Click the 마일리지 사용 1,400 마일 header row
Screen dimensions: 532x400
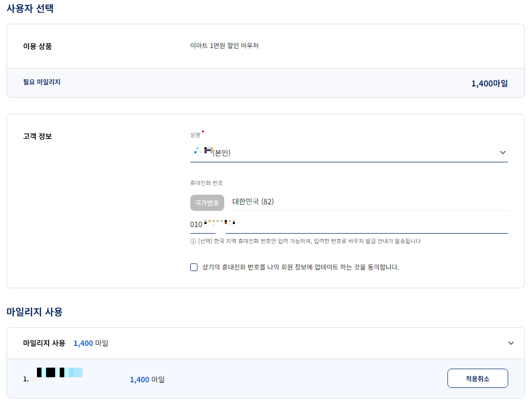click(x=266, y=343)
